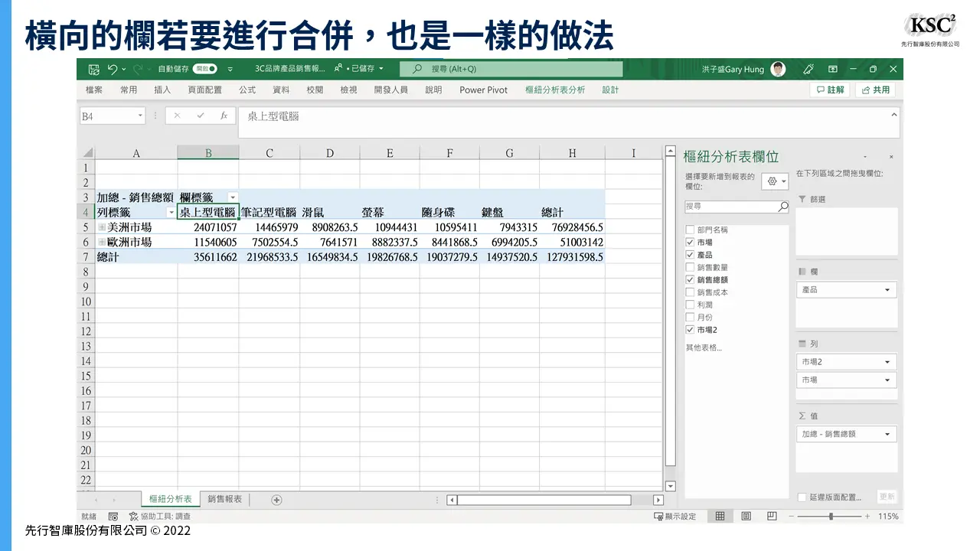Click the 其他表格... link
This screenshot has width=980, height=551.
pos(704,347)
